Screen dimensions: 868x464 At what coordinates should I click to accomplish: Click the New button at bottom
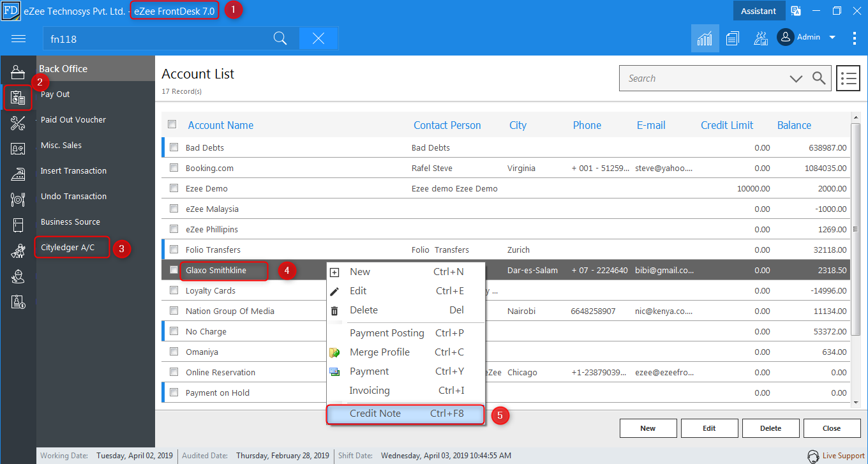pos(648,428)
